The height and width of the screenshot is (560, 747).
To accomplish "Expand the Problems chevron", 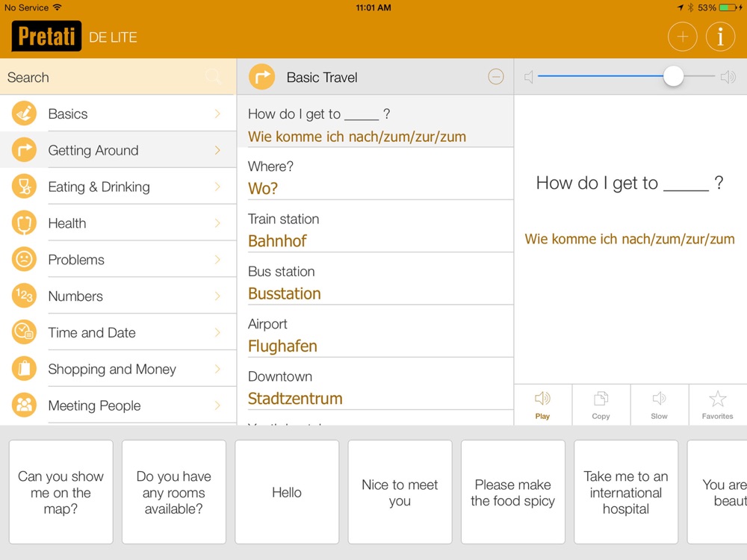I will (x=217, y=260).
